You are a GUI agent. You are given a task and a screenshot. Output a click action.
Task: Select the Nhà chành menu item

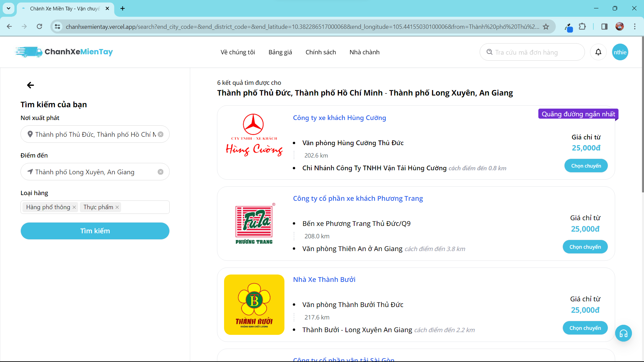pos(364,52)
